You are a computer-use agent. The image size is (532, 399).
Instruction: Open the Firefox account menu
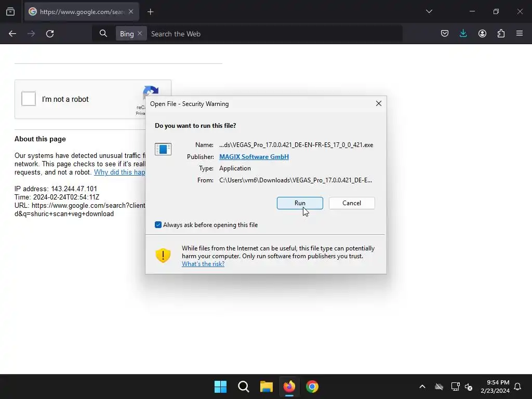482,33
